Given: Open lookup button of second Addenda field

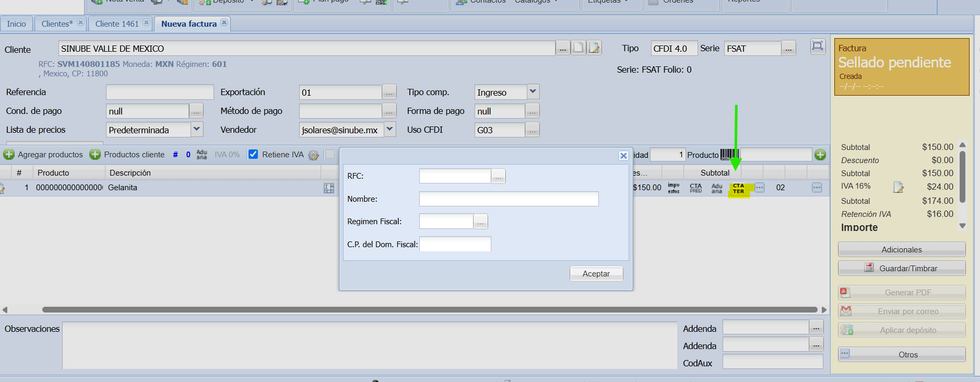Looking at the screenshot, I should (816, 344).
